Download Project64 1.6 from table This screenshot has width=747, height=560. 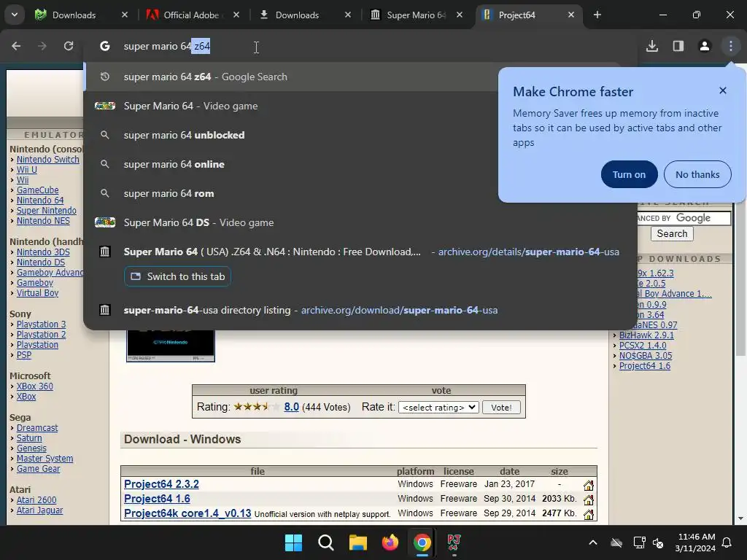pyautogui.click(x=157, y=499)
